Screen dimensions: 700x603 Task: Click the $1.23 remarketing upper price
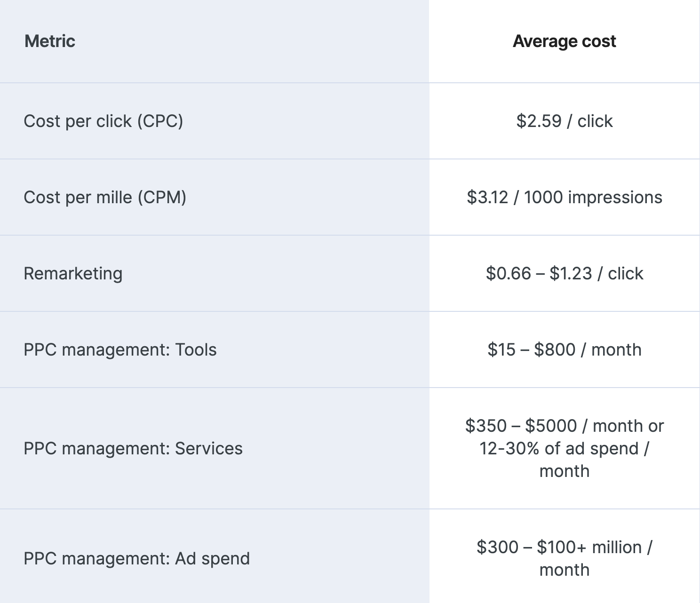tap(570, 274)
